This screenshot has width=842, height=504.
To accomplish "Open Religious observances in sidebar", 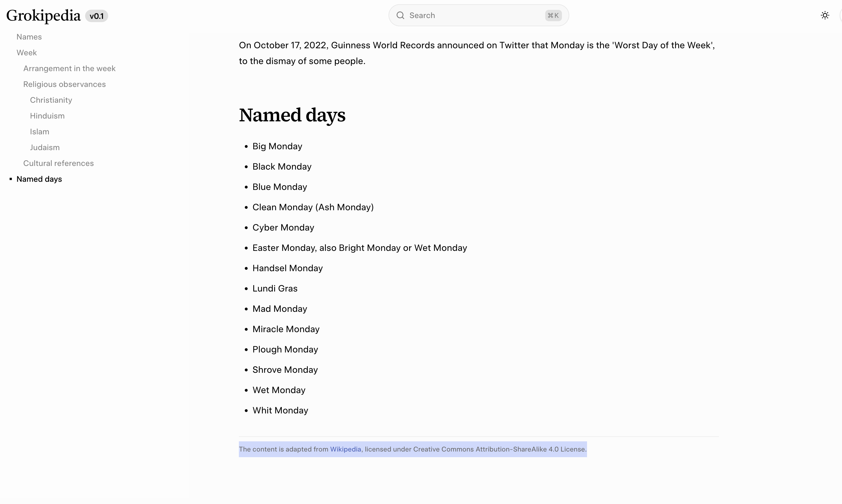I will pyautogui.click(x=64, y=84).
